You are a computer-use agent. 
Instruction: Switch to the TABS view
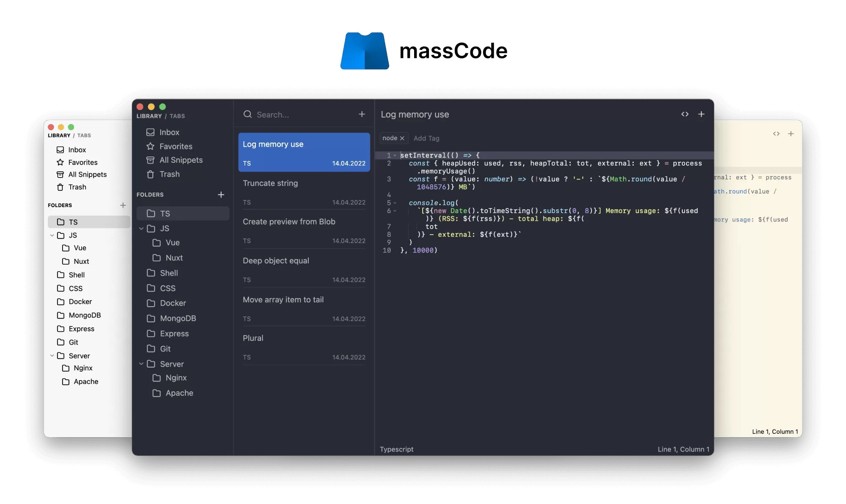(177, 116)
